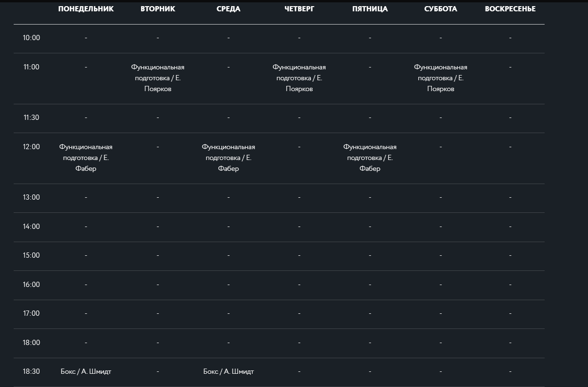Open Saturday's Функциональная подготовка class with Е. Поярков
The width and height of the screenshot is (588, 387).
(440, 78)
